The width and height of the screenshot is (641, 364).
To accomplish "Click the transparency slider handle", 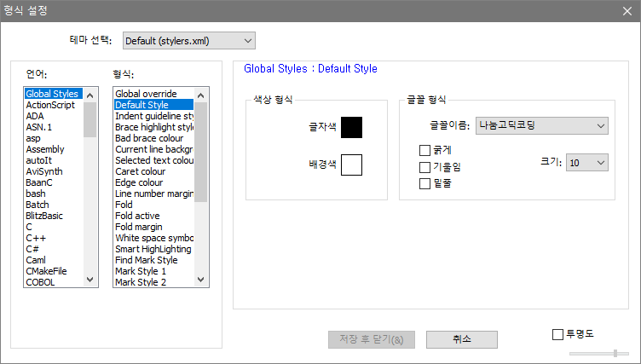I will click(615, 354).
